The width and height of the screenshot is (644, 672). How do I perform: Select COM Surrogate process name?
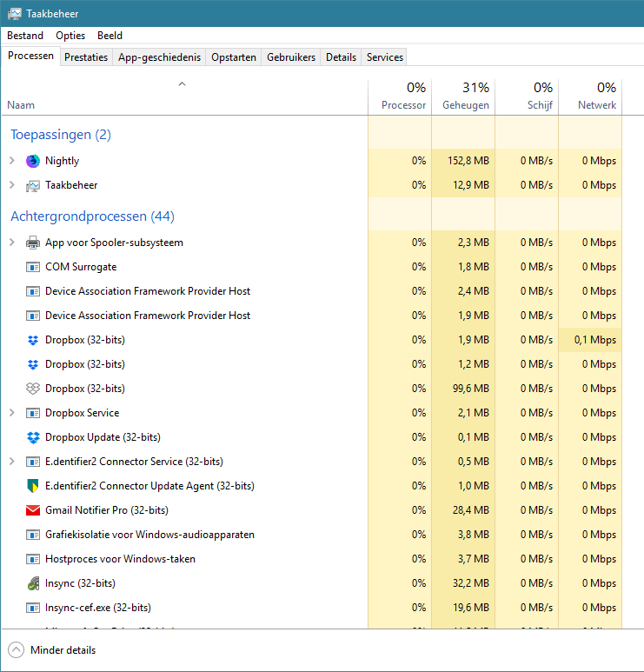point(81,267)
